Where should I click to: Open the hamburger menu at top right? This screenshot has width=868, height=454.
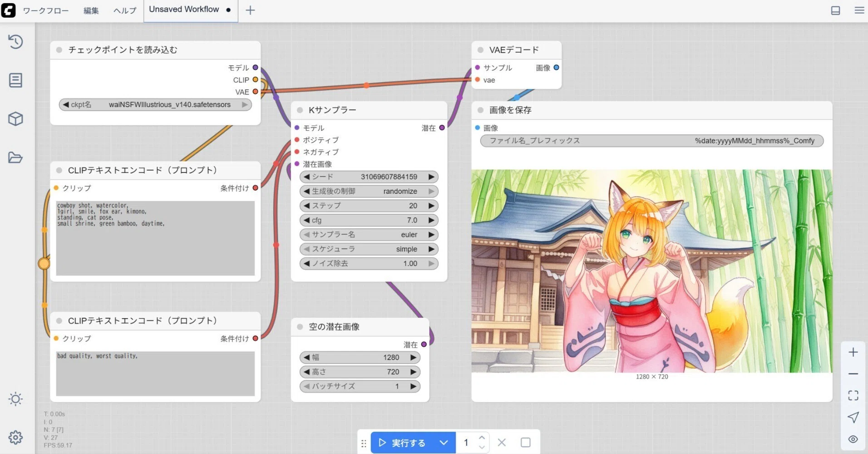pos(859,10)
